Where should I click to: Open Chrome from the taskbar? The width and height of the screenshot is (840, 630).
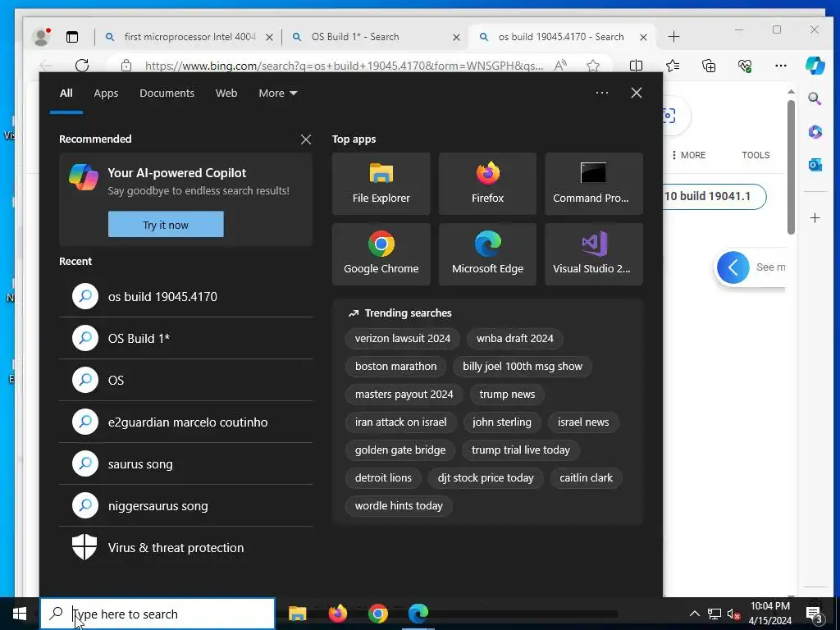377,614
